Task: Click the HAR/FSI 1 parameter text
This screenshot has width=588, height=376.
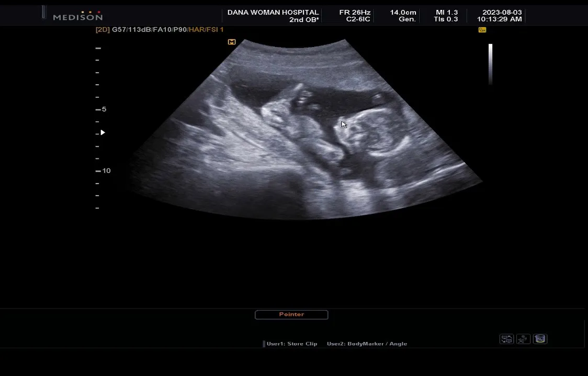Action: 206,30
